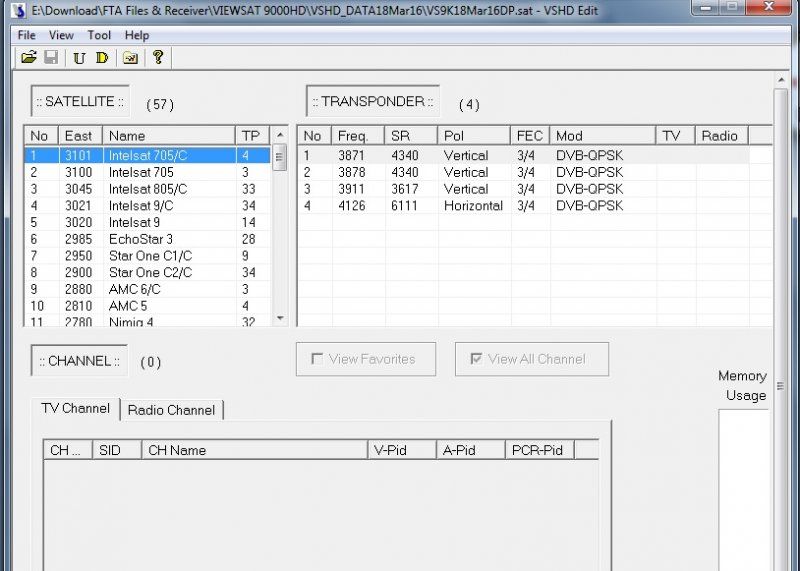800x571 pixels.
Task: Click the Help question mark icon
Action: pos(158,57)
